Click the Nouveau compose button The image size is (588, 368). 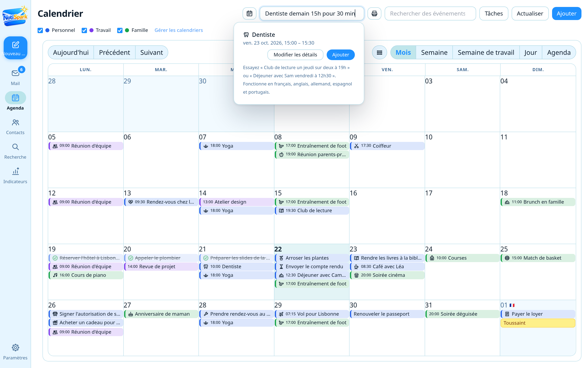[x=15, y=48]
